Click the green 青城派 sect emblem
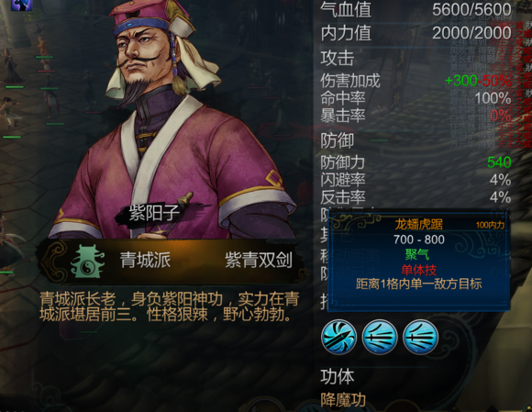This screenshot has height=412, width=532. pyautogui.click(x=87, y=262)
